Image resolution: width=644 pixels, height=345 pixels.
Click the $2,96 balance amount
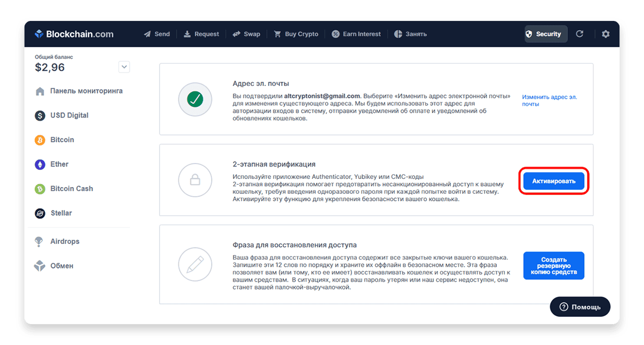pyautogui.click(x=50, y=67)
